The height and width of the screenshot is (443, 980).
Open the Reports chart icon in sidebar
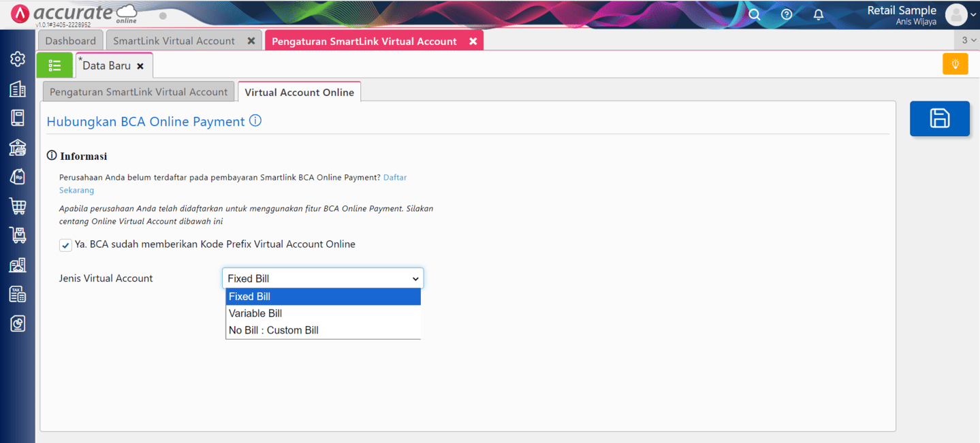[18, 323]
